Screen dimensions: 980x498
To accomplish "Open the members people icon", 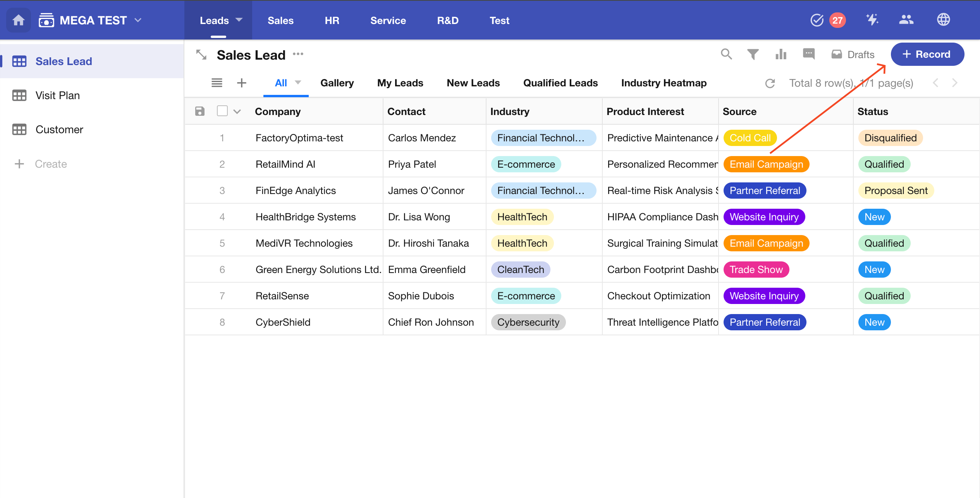I will click(x=906, y=20).
